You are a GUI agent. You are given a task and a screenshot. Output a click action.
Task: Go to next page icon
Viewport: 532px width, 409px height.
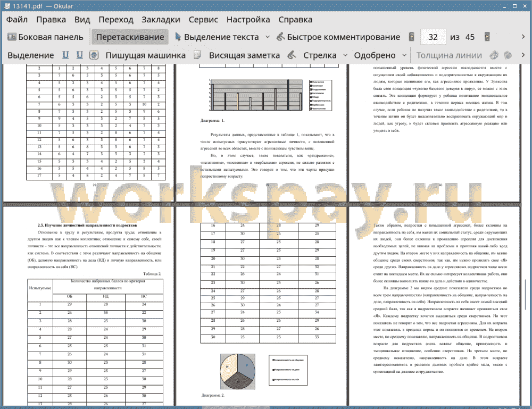(x=487, y=37)
